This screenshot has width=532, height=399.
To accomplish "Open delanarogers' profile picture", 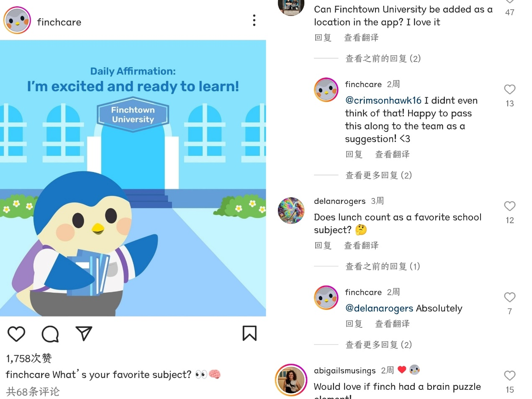I will tap(291, 210).
